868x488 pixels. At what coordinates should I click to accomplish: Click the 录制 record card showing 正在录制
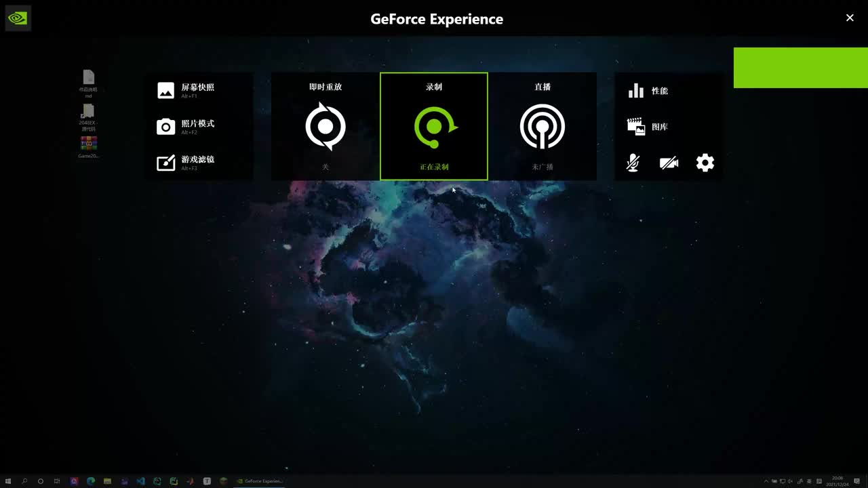pos(434,126)
